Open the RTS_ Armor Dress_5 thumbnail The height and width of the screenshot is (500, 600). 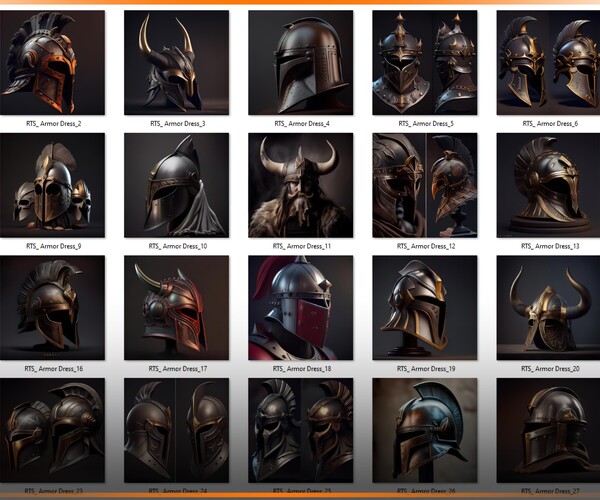click(425, 63)
